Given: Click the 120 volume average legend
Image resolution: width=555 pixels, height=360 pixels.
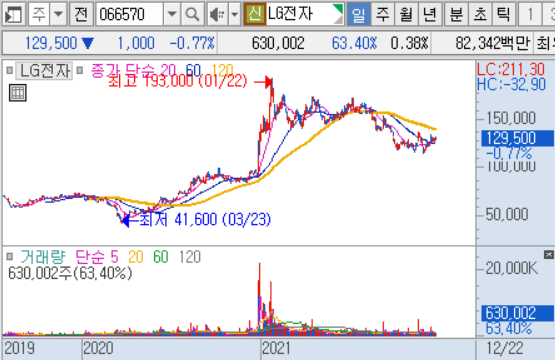Looking at the screenshot, I should click(190, 257).
